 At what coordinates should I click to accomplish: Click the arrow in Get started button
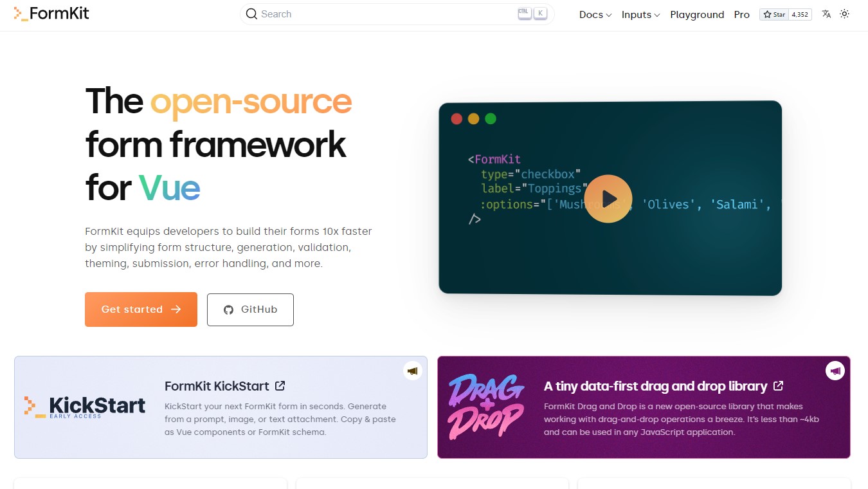pyautogui.click(x=176, y=309)
